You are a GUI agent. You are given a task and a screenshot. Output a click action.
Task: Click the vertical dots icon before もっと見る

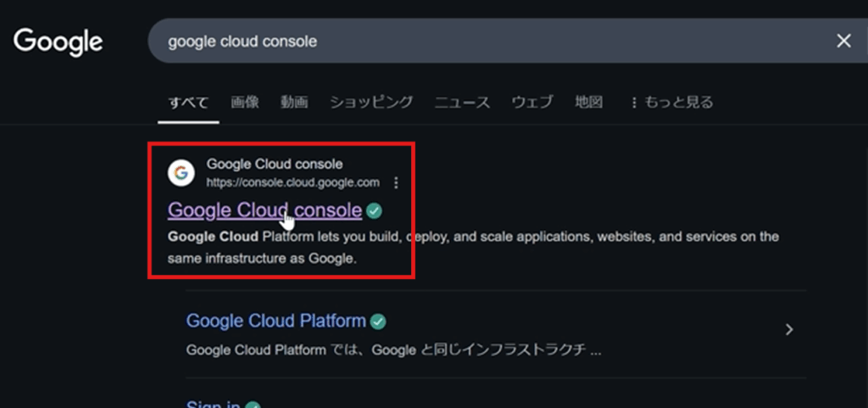pos(633,103)
